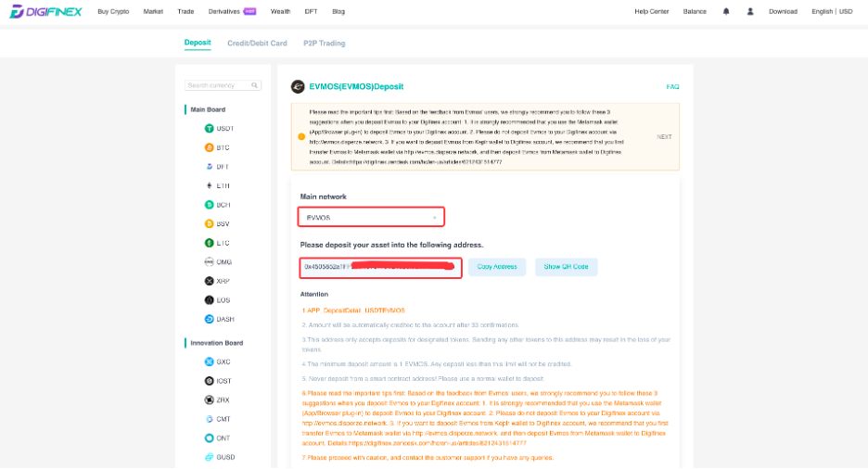Click NEXT on the notice banner
Screen dimensions: 868x469
pyautogui.click(x=664, y=136)
